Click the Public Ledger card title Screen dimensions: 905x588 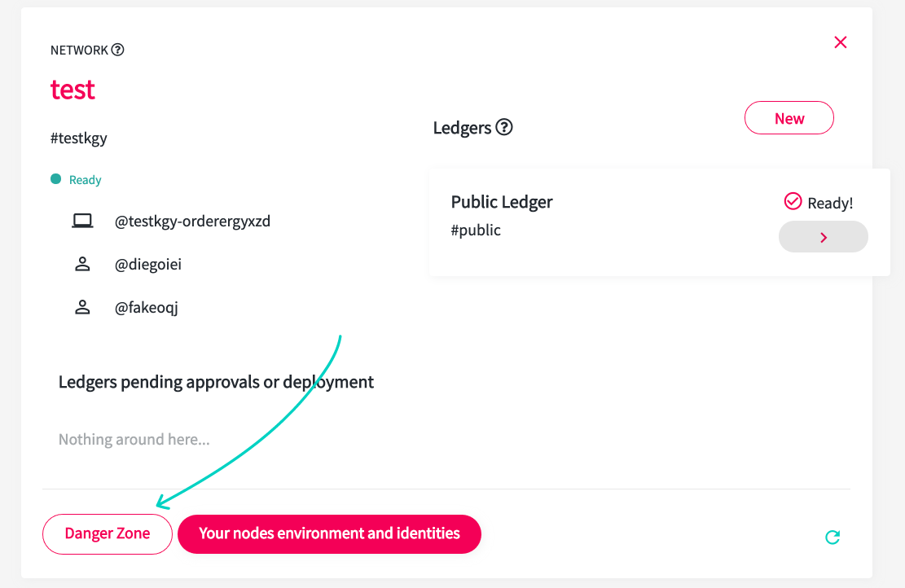pos(502,201)
